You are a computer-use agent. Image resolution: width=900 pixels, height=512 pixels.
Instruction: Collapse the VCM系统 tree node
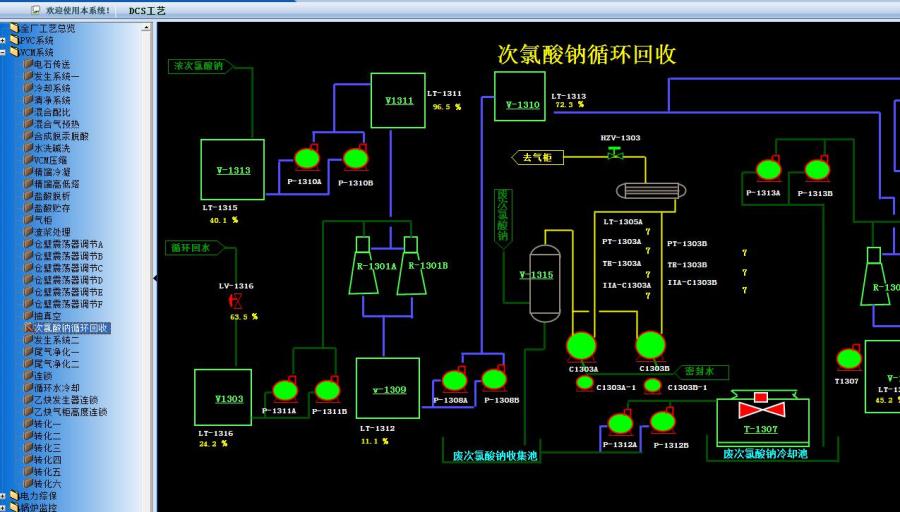(3, 52)
